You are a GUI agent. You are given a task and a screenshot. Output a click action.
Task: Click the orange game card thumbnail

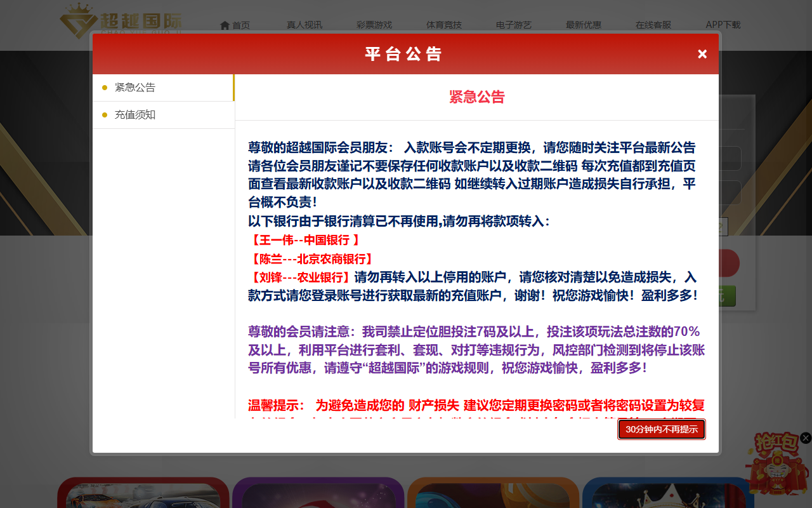tap(494, 493)
